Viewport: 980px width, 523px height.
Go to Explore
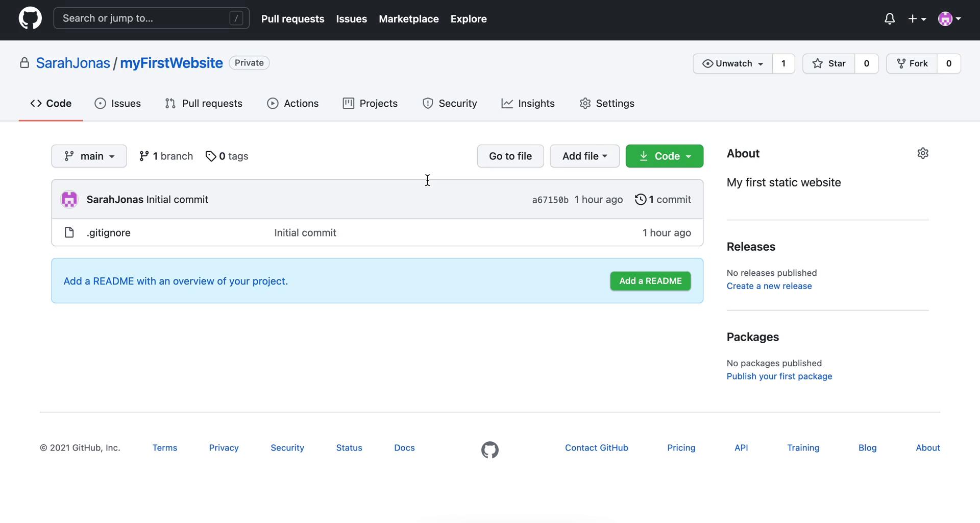point(469,19)
